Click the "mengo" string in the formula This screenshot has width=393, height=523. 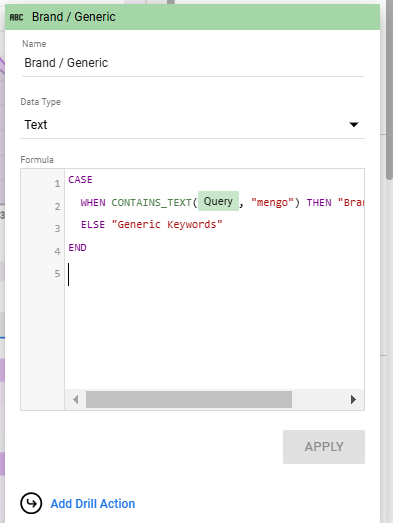coord(272,202)
